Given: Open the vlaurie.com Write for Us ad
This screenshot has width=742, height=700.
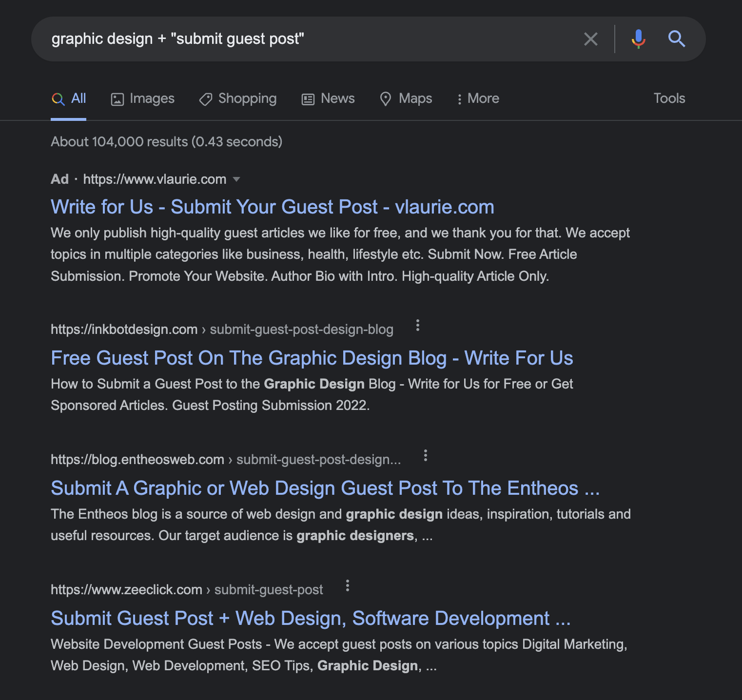Looking at the screenshot, I should pyautogui.click(x=273, y=207).
